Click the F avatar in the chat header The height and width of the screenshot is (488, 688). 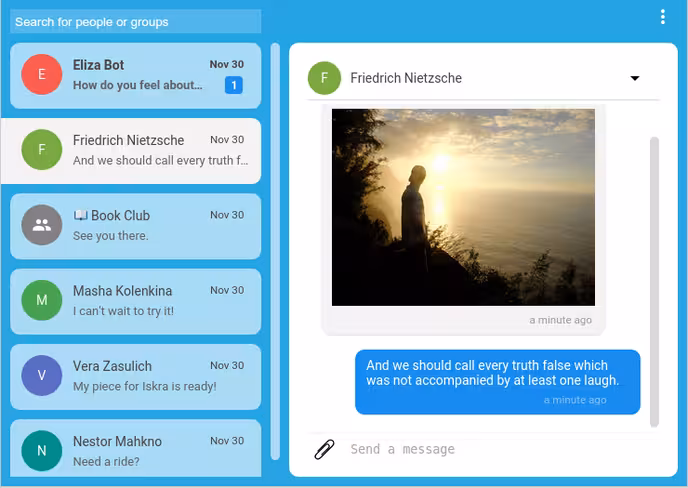[x=324, y=78]
